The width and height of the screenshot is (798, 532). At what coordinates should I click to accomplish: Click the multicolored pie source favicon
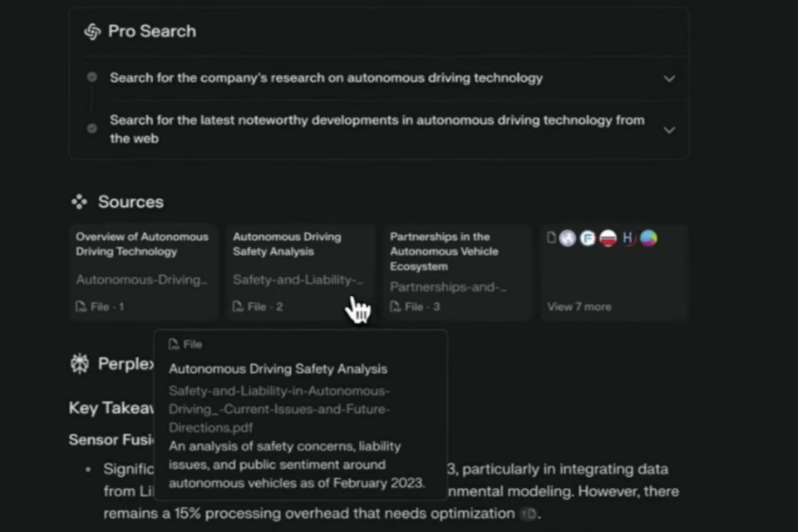(x=648, y=239)
